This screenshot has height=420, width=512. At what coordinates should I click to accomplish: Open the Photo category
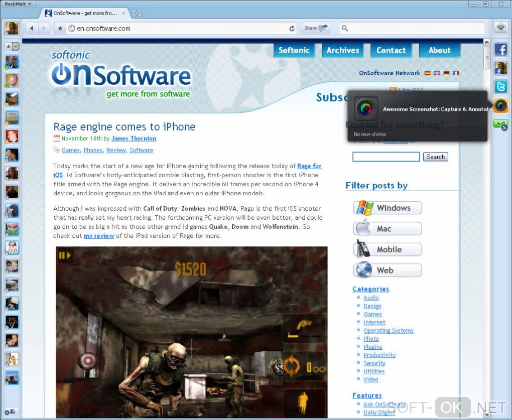[371, 338]
